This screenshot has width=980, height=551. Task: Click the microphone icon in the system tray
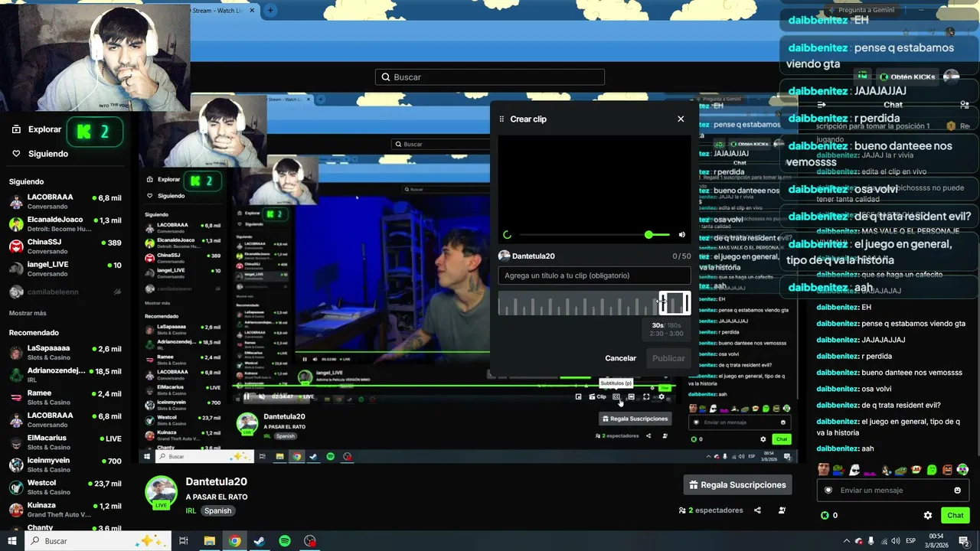click(x=871, y=541)
